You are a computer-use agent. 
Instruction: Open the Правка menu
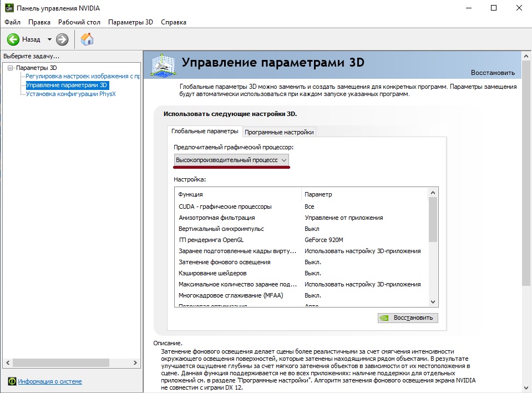pyautogui.click(x=39, y=22)
